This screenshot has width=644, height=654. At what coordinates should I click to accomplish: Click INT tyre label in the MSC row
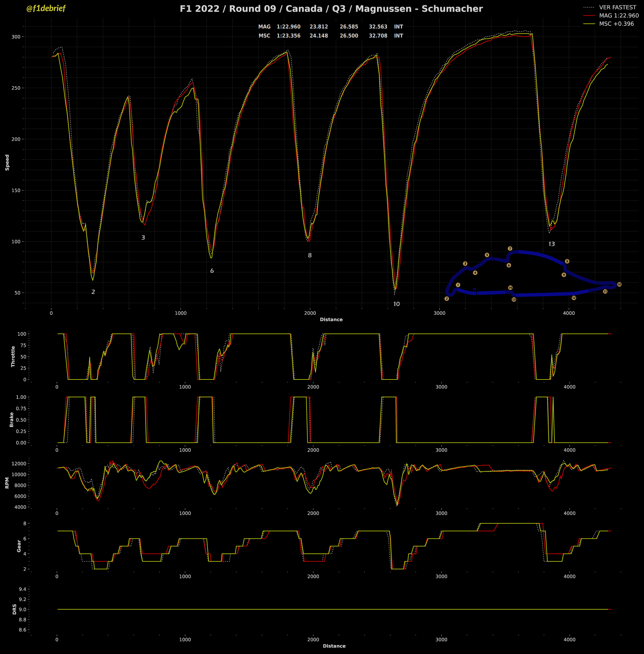(398, 36)
